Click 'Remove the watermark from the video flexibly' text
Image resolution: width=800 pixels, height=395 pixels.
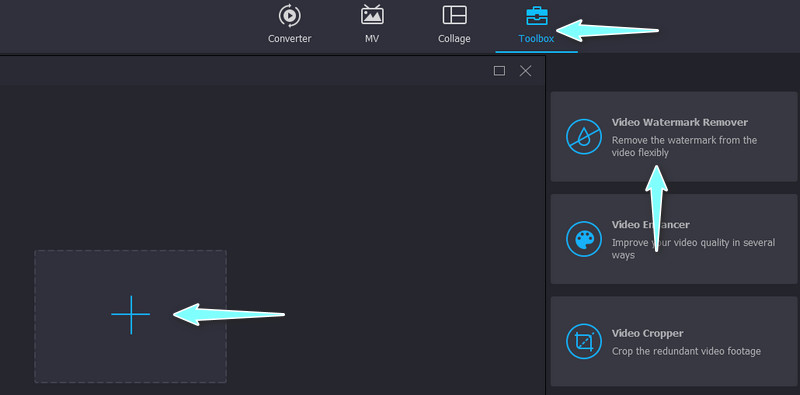[684, 146]
